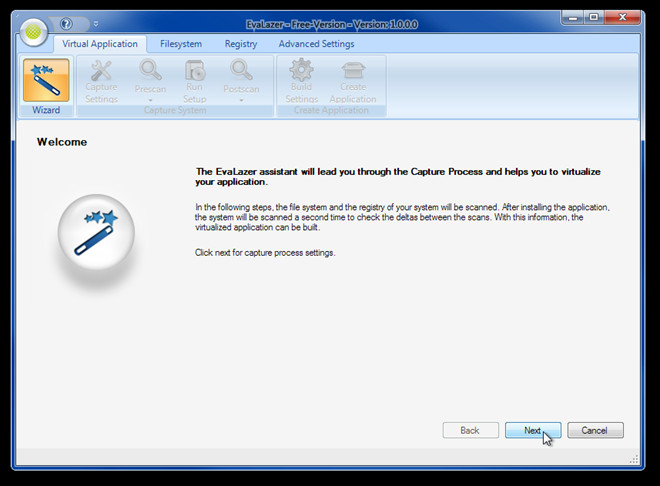The image size is (660, 486).
Task: Grab the window resize grip corner
Action: [x=634, y=459]
